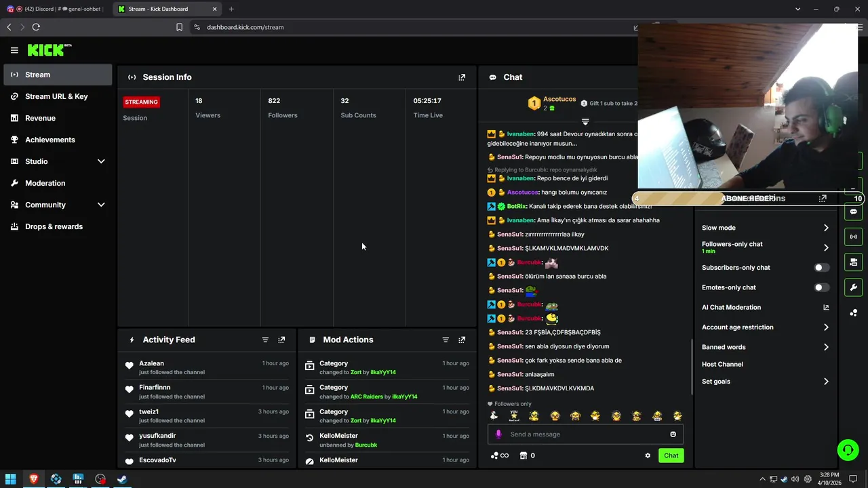The height and width of the screenshot is (488, 868).
Task: Click the Steam icon in the taskbar
Action: [122, 479]
